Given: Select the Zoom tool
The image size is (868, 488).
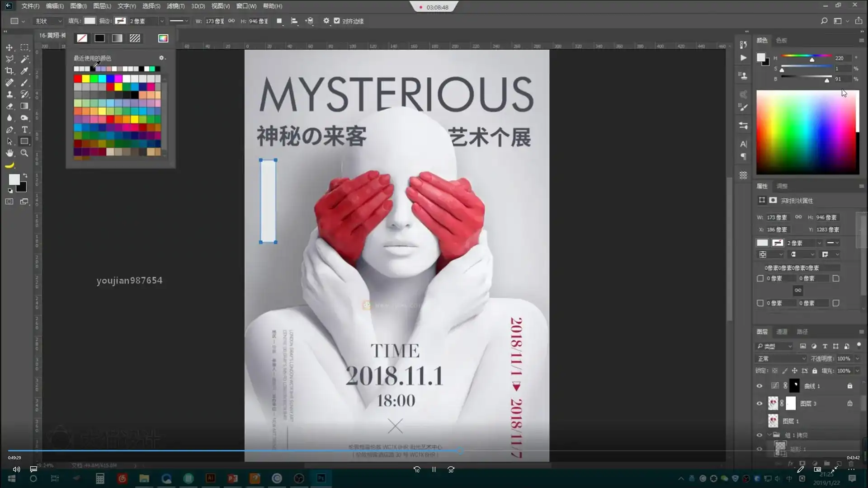Looking at the screenshot, I should coord(24,153).
